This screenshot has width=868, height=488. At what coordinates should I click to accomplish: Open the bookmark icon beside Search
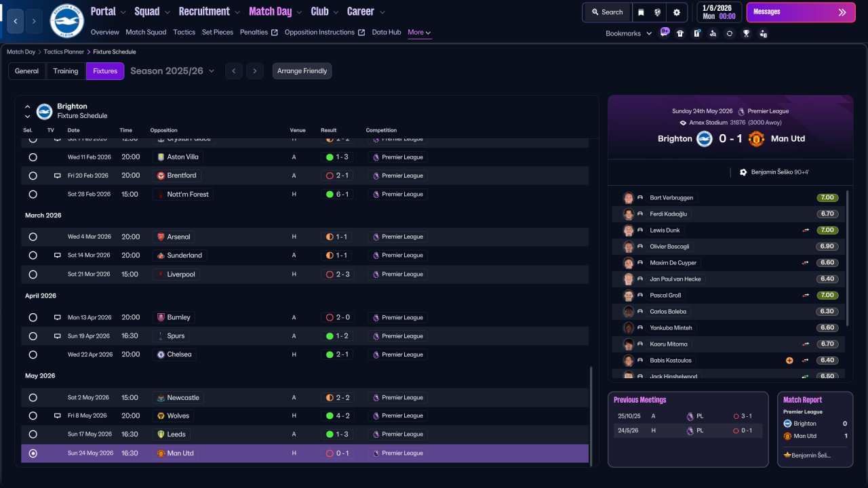[x=642, y=12]
